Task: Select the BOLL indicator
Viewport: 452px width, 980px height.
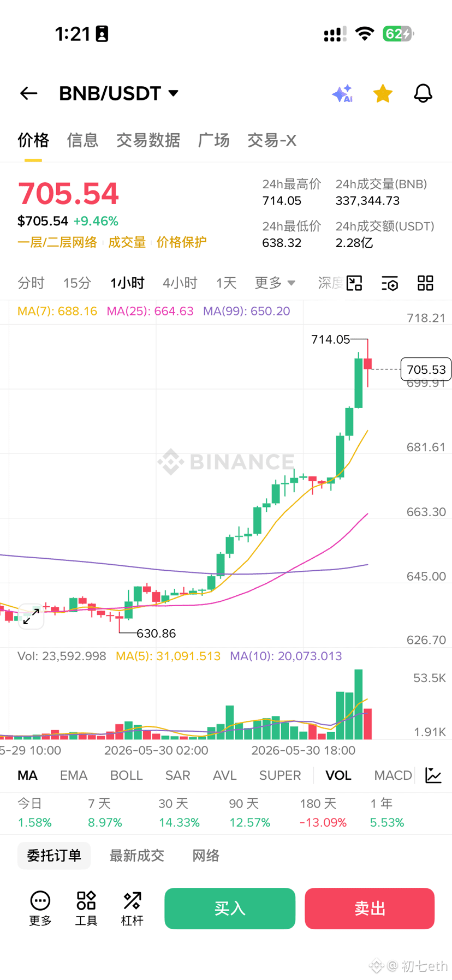Action: point(126,775)
